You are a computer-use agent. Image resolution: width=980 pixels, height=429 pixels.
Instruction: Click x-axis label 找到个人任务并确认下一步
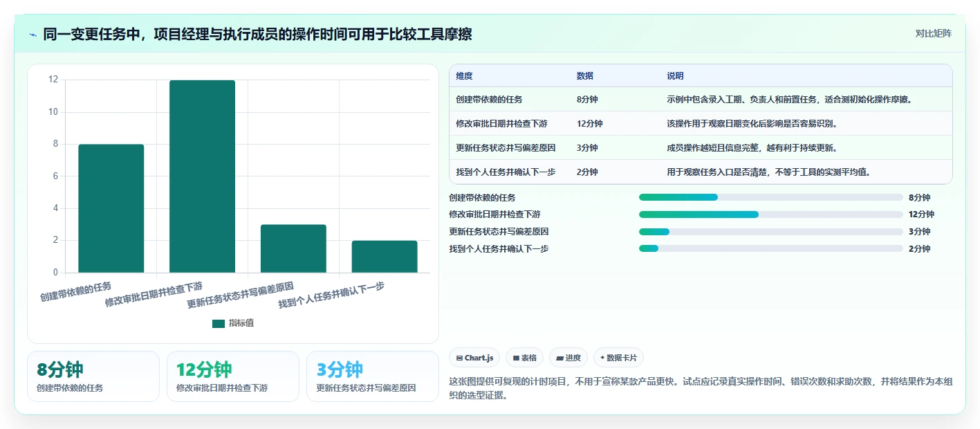[x=331, y=295]
